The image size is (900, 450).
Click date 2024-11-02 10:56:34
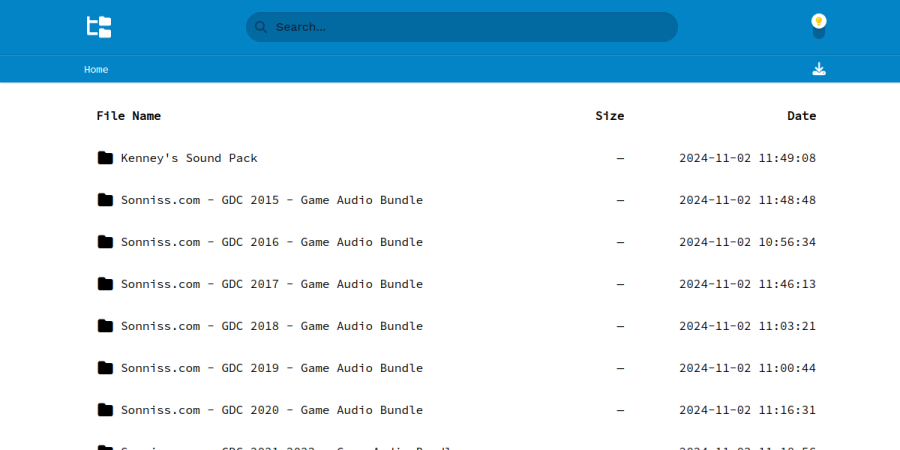747,242
